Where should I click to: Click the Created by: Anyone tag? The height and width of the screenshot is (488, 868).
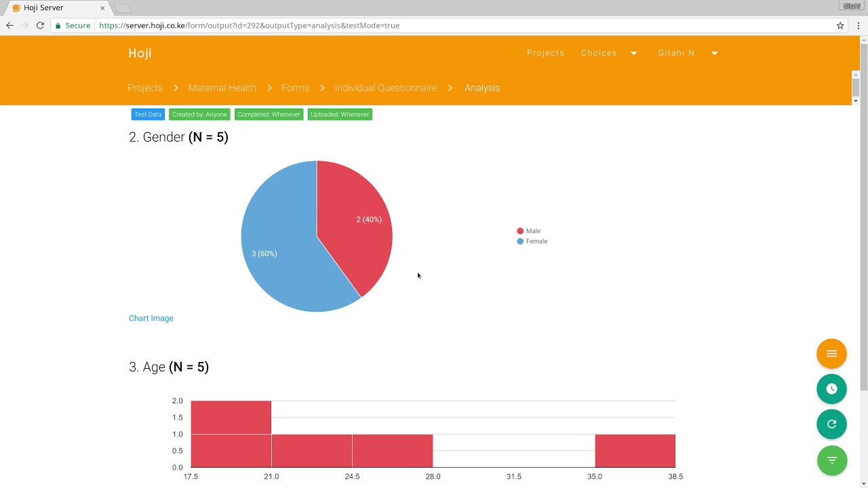coord(199,115)
